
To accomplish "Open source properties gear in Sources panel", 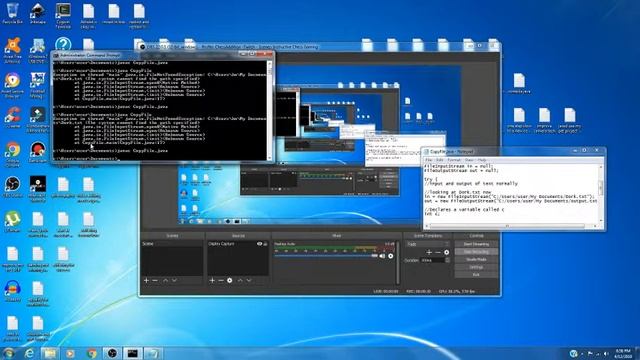I will 230,280.
